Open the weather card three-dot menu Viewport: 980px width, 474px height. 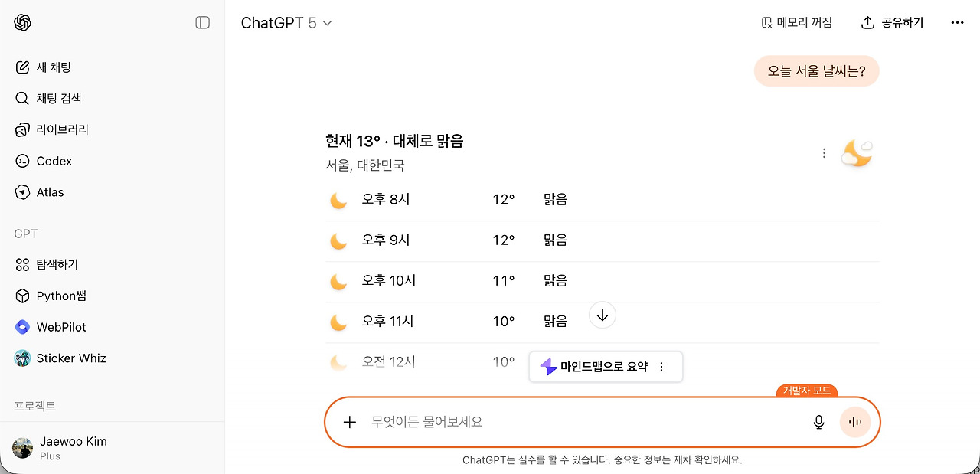click(824, 153)
